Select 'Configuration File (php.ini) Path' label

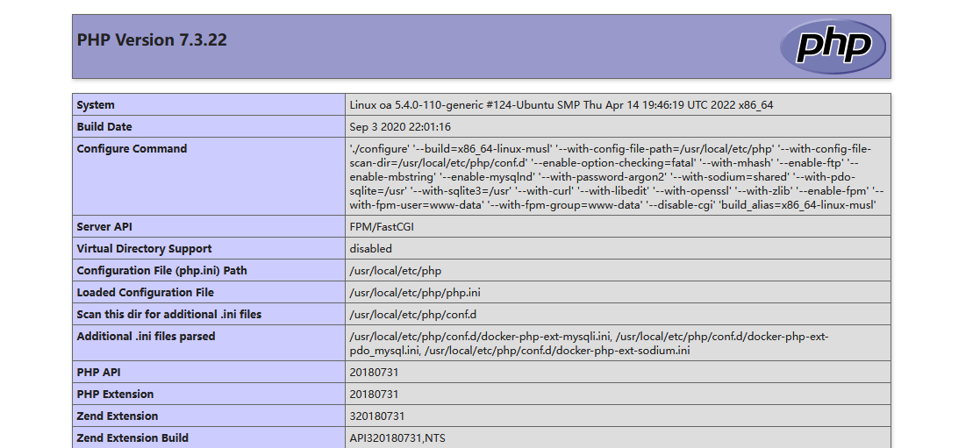[x=162, y=271]
